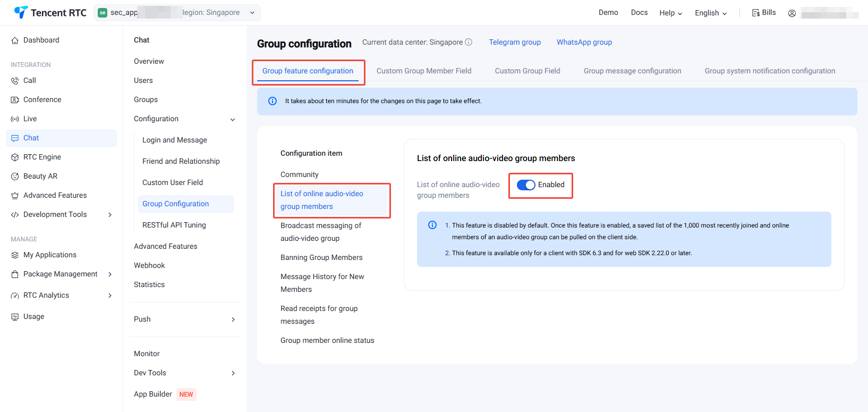
Task: Toggle the online audio-video group members switch
Action: point(526,185)
